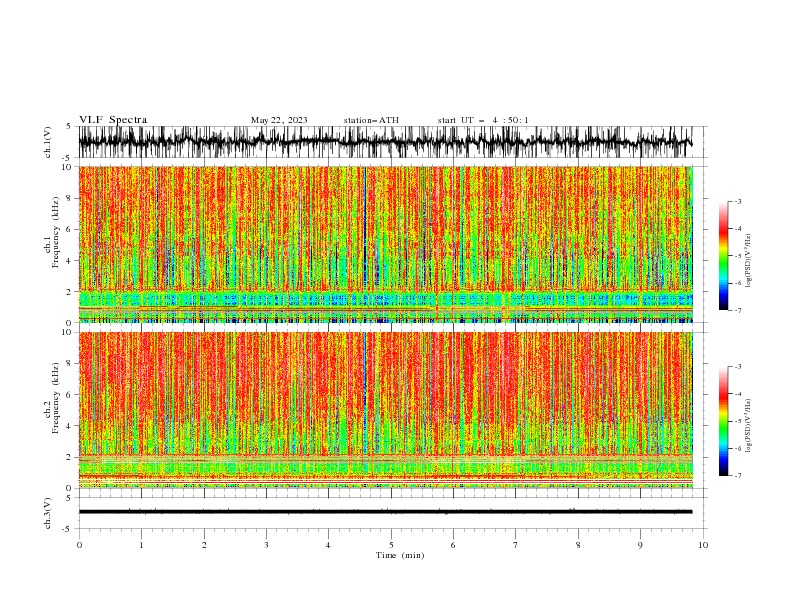Click time axis tick label "7"
The width and height of the screenshot is (792, 612).
pyautogui.click(x=516, y=545)
